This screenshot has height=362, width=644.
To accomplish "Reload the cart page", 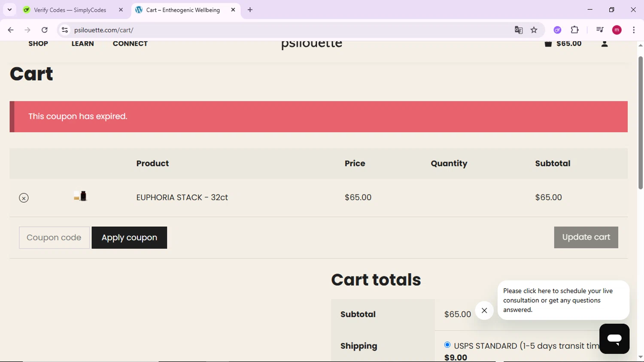I will tap(45, 30).
